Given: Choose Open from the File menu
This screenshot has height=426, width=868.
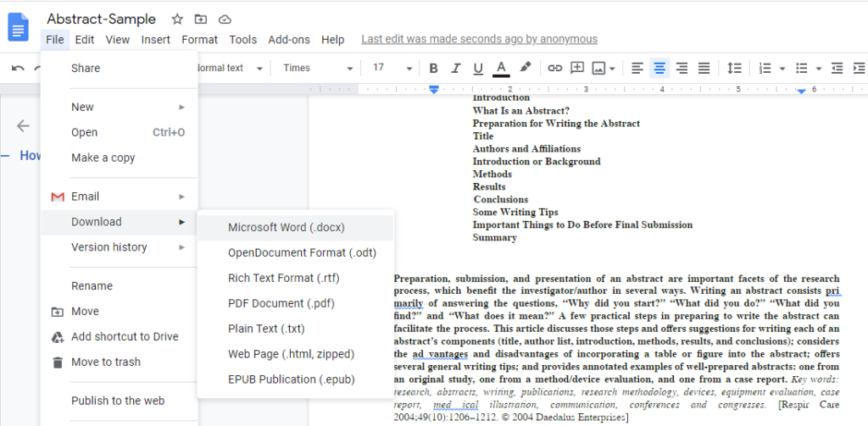Looking at the screenshot, I should coord(119,132).
